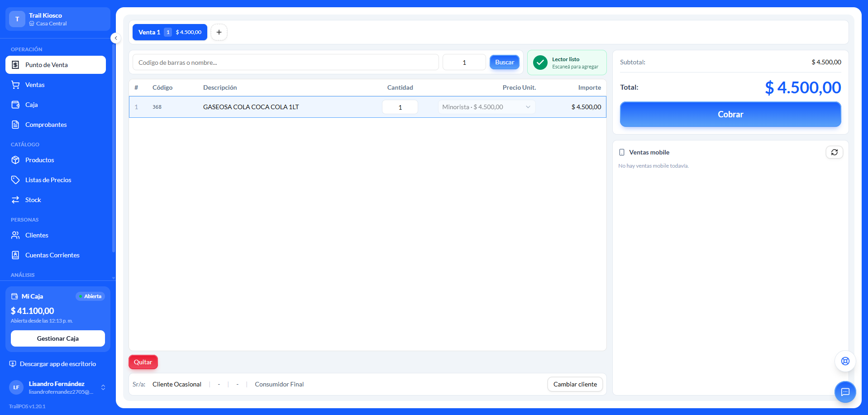
Task: Click Cambiar cliente button
Action: pyautogui.click(x=575, y=384)
